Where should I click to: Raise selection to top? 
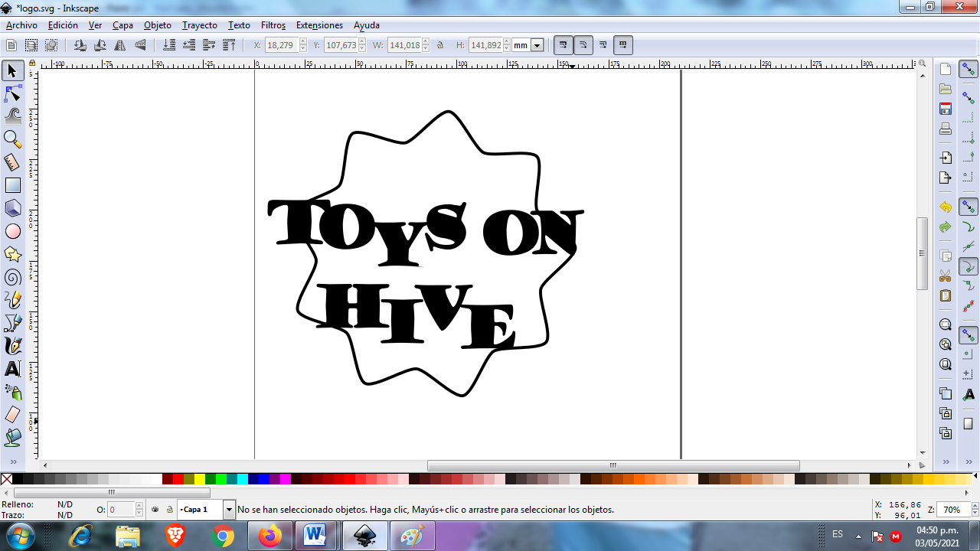(x=229, y=45)
